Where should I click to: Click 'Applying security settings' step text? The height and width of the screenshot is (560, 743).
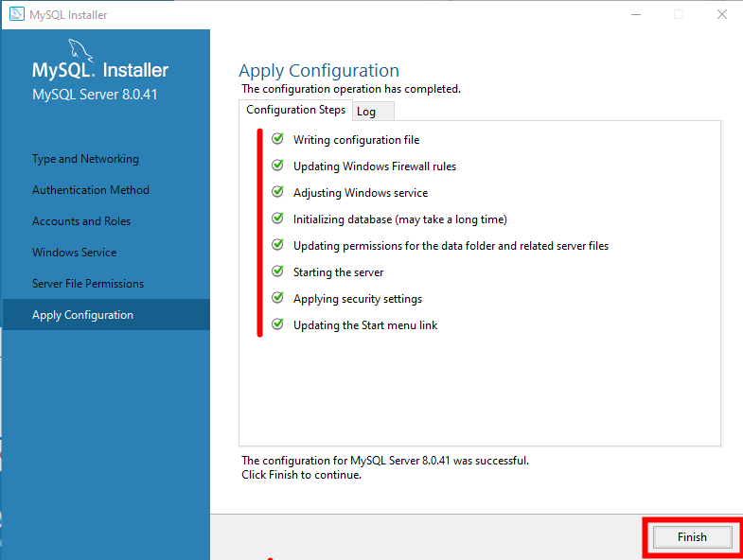point(358,299)
